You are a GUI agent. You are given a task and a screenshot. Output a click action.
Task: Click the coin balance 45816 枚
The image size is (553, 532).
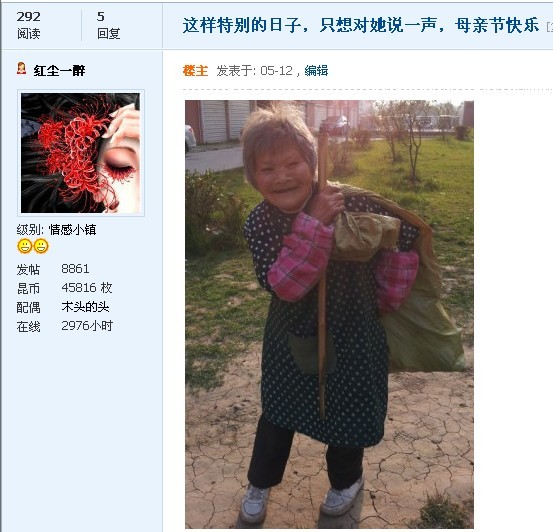tap(87, 288)
